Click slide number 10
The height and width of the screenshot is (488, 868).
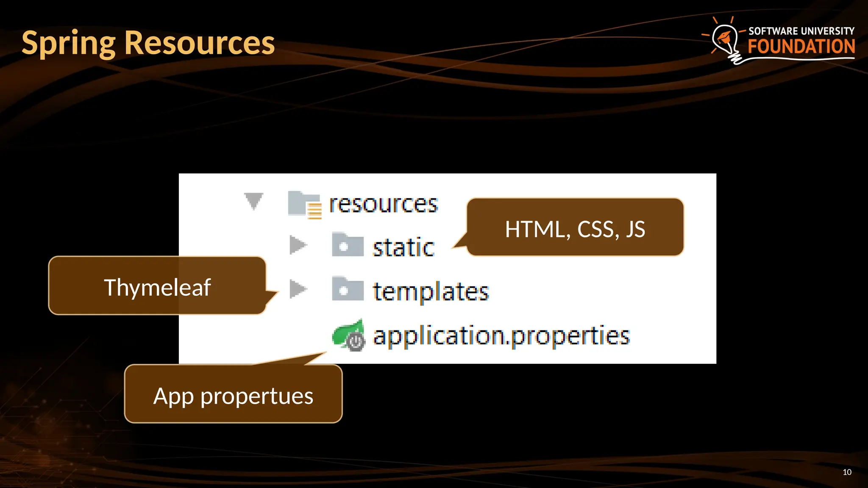coord(847,472)
